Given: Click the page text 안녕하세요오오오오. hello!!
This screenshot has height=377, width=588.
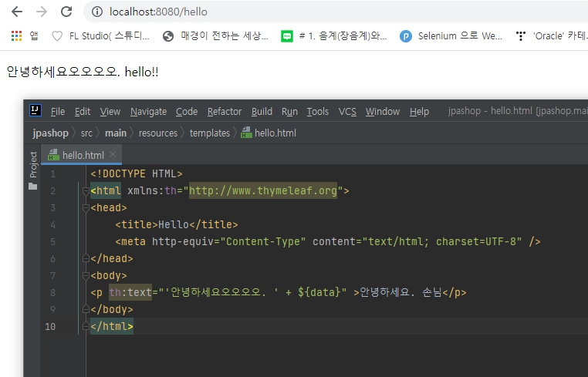Looking at the screenshot, I should point(83,72).
